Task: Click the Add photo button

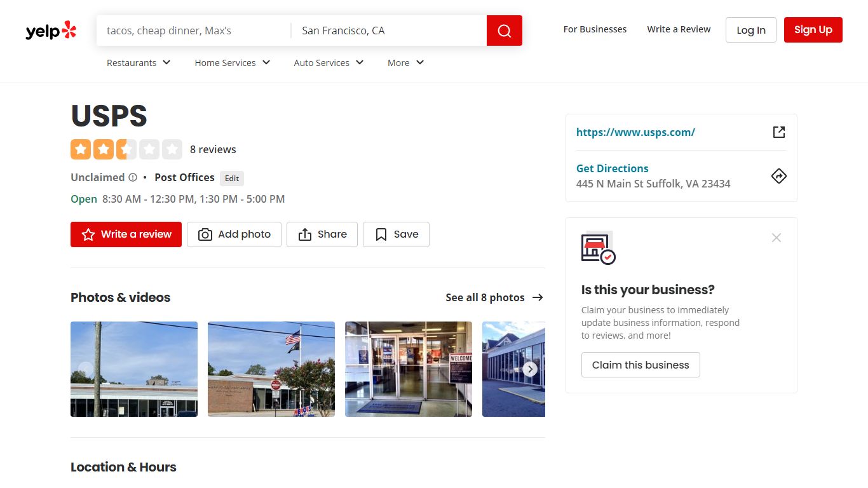Action: [234, 234]
